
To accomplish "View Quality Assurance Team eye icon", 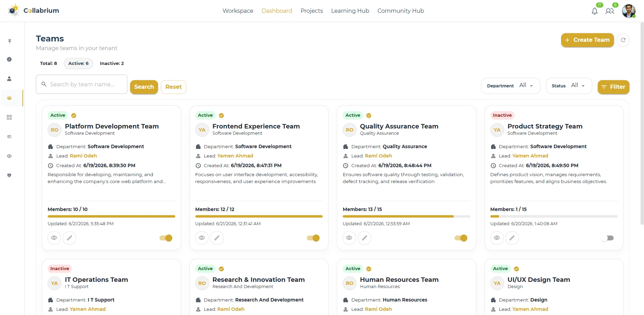I will (349, 238).
